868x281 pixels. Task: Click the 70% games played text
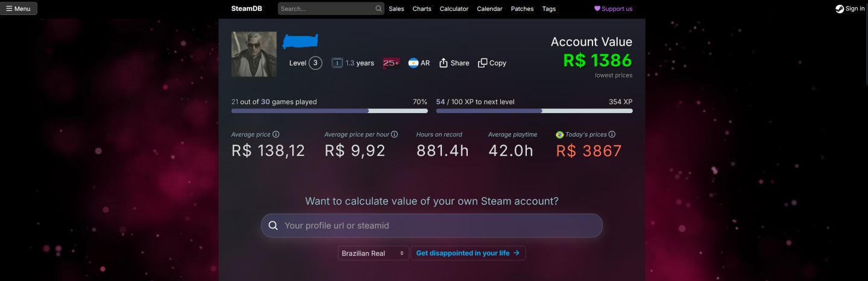420,102
